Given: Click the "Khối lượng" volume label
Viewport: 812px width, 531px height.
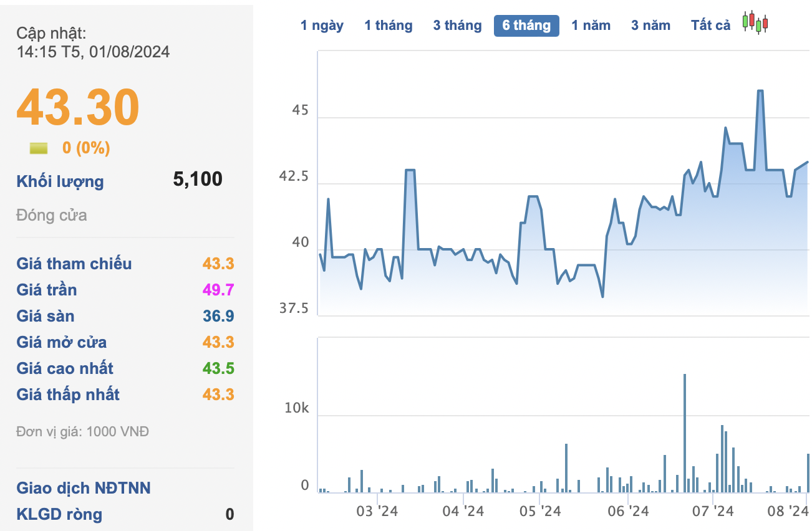Looking at the screenshot, I should tap(60, 181).
